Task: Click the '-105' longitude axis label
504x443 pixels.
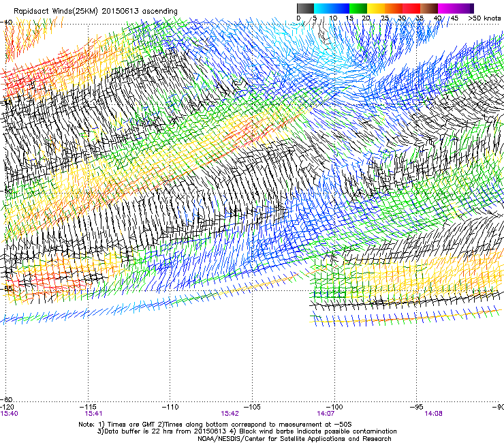Action: click(x=252, y=408)
